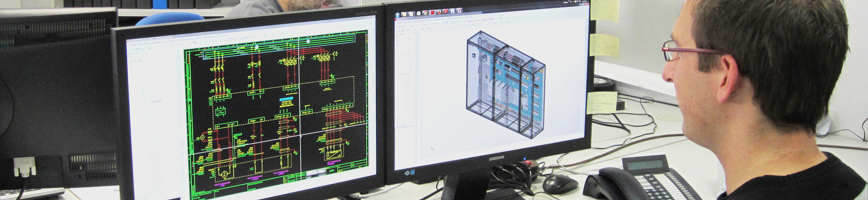
Task: Open Adobe Acrobat Reader taskbar icon
Action: [x=446, y=11]
